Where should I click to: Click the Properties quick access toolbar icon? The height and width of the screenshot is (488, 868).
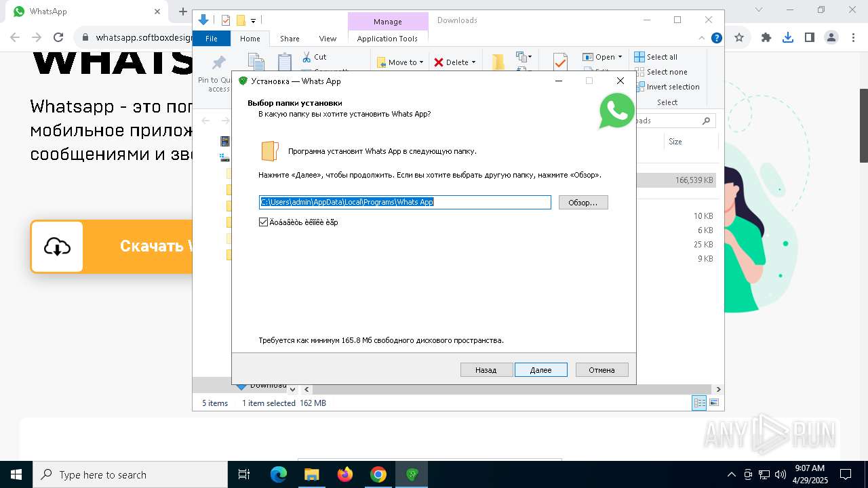pyautogui.click(x=226, y=20)
